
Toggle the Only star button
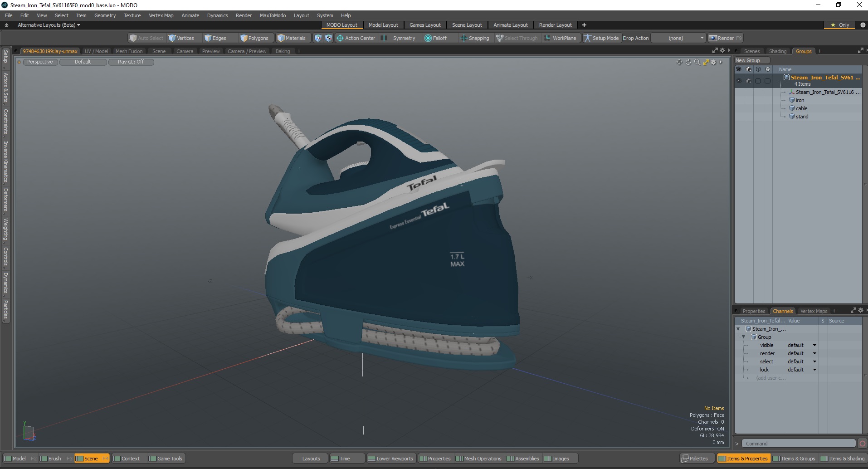coord(839,25)
